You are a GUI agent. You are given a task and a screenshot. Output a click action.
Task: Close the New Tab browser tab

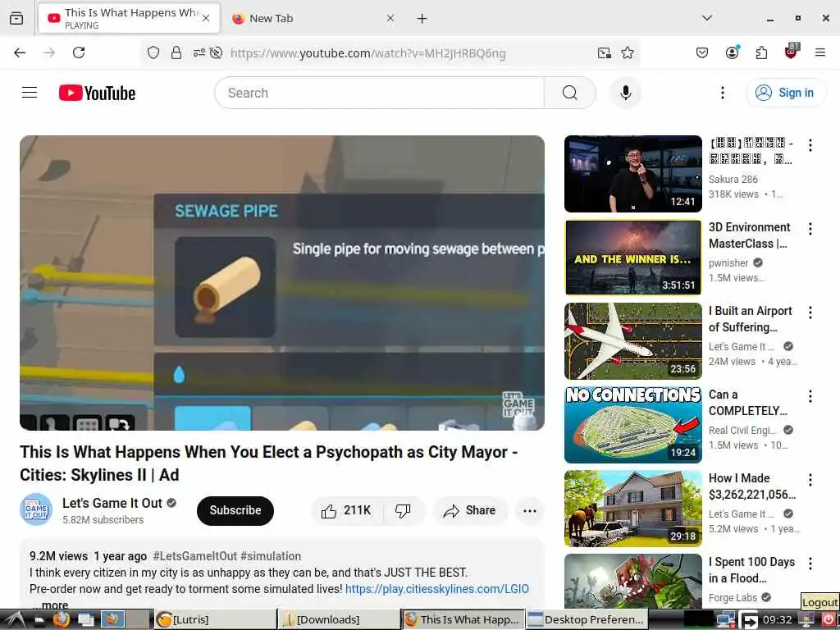(x=390, y=18)
